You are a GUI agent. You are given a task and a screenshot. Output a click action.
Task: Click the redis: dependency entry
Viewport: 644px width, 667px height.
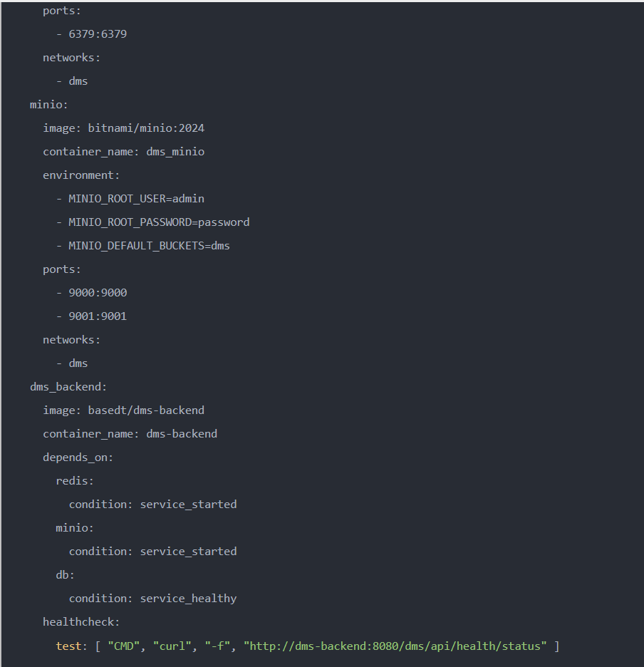[x=75, y=481]
